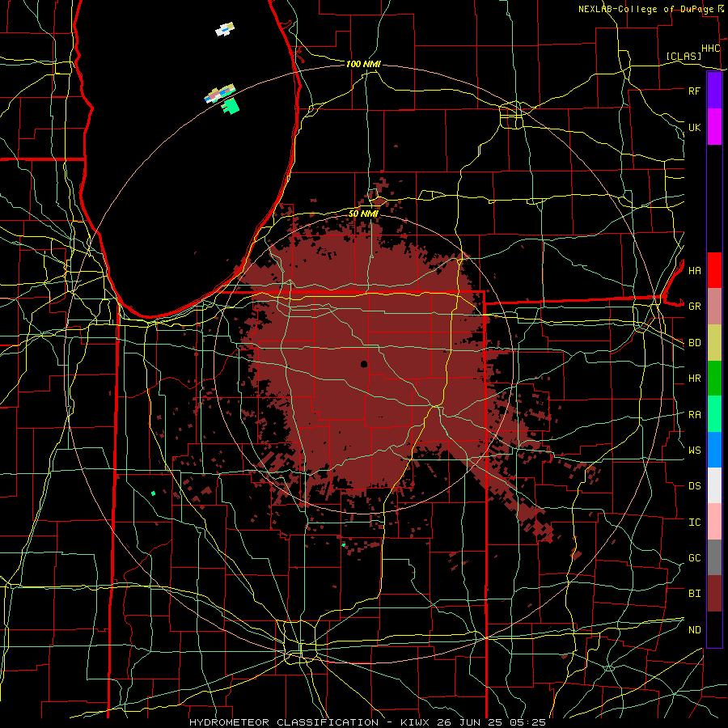Click the ND black legend swatch
728x728 pixels.
(x=714, y=629)
